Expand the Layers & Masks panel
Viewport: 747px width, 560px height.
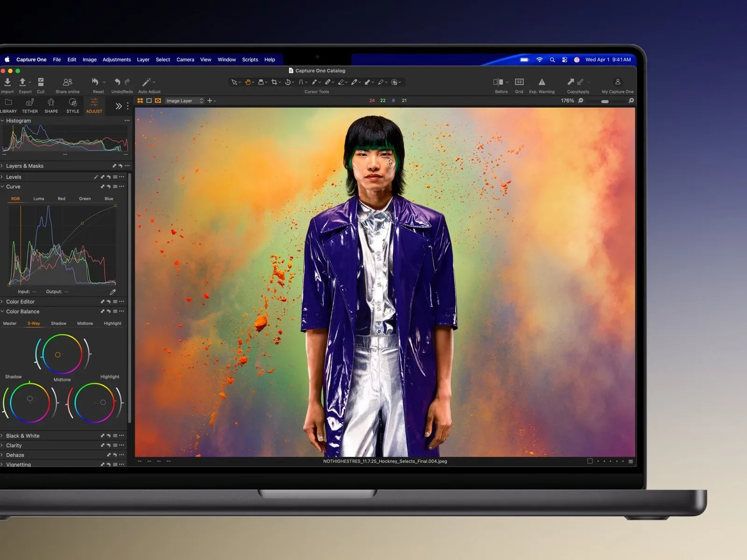pyautogui.click(x=2, y=166)
